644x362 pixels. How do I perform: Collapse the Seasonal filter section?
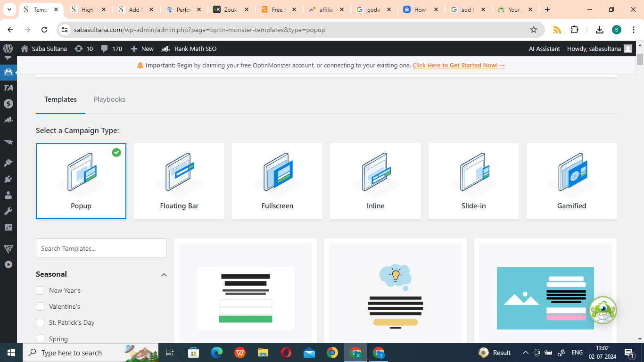[164, 274]
